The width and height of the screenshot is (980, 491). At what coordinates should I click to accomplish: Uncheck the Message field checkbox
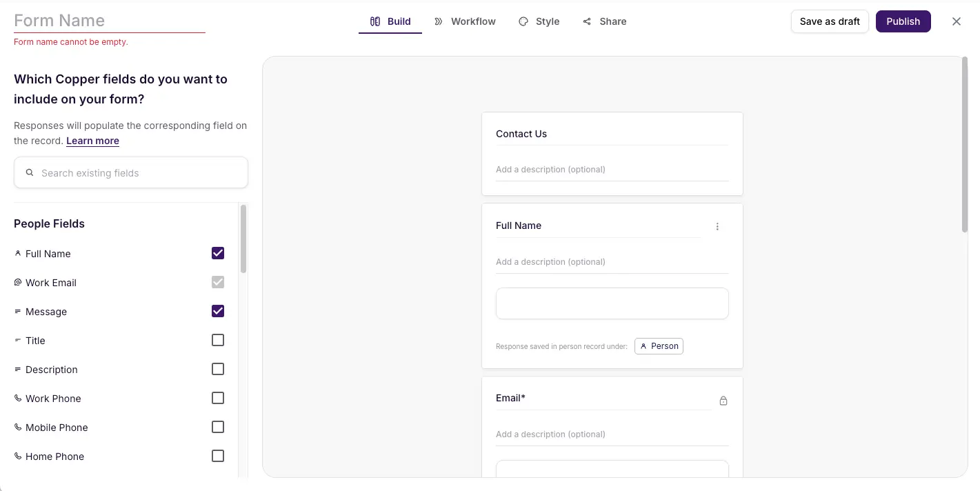(x=218, y=311)
